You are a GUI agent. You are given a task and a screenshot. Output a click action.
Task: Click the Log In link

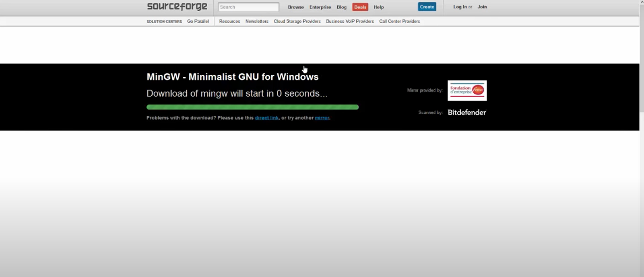coord(460,7)
